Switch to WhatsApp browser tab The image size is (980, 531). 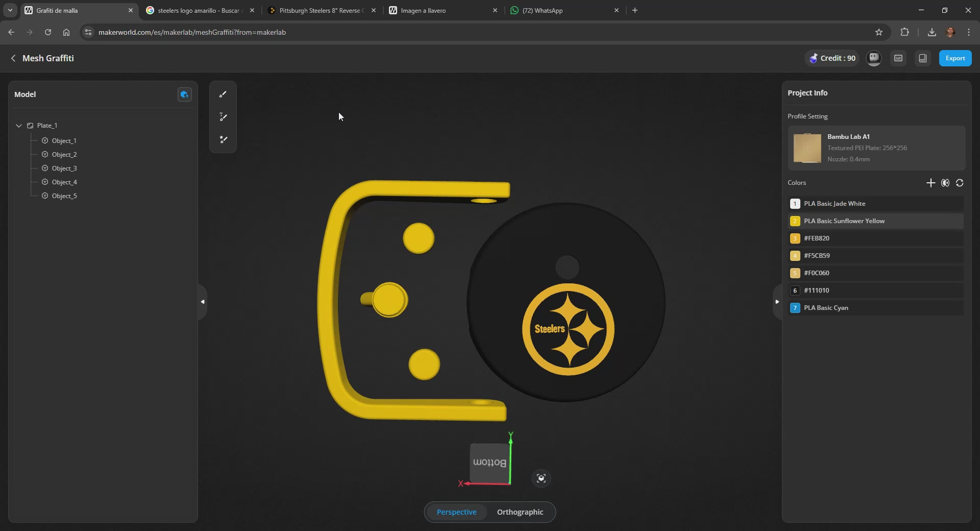pyautogui.click(x=564, y=10)
